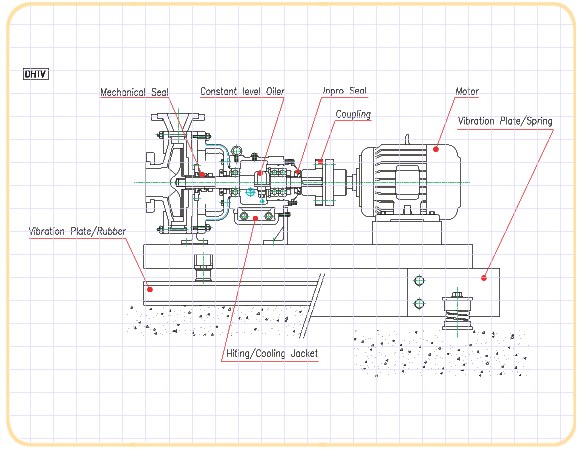Click red marker on vibration rubber plate
Screen dimensions: 584x450
(x=150, y=289)
